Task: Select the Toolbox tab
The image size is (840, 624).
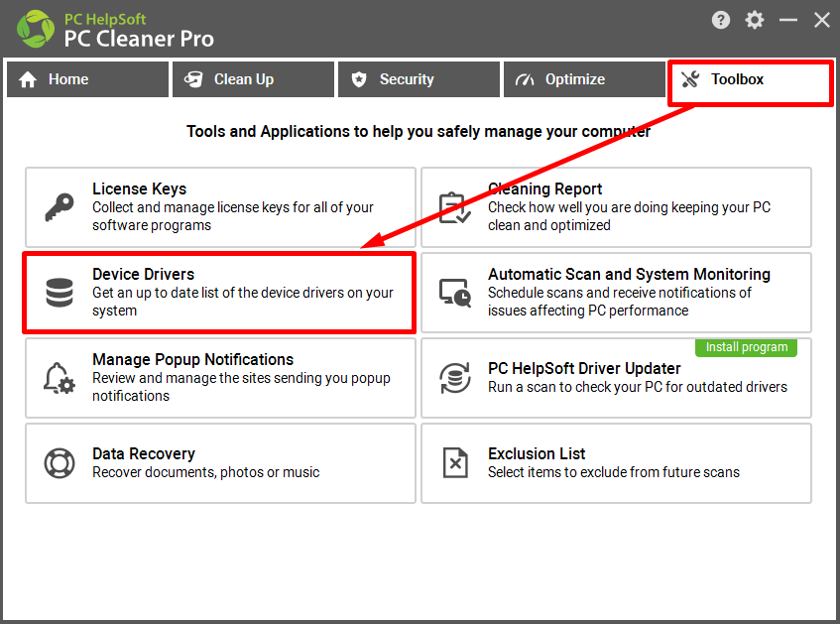Action: point(750,82)
